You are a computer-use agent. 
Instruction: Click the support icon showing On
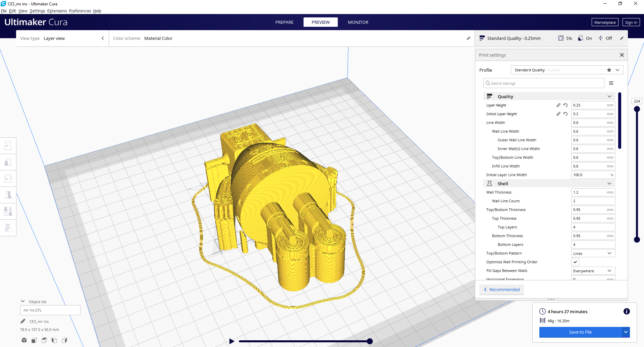[x=581, y=38]
